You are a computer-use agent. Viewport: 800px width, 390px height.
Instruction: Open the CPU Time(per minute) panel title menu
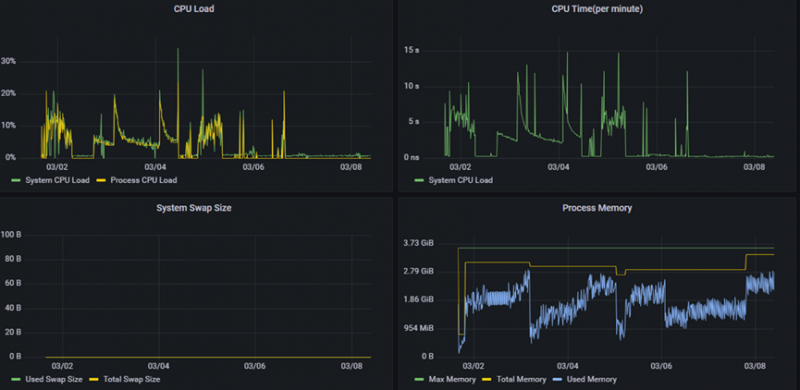coord(597,9)
